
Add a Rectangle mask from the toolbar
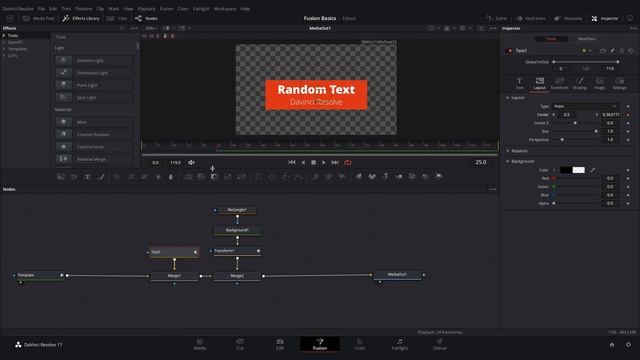click(258, 177)
